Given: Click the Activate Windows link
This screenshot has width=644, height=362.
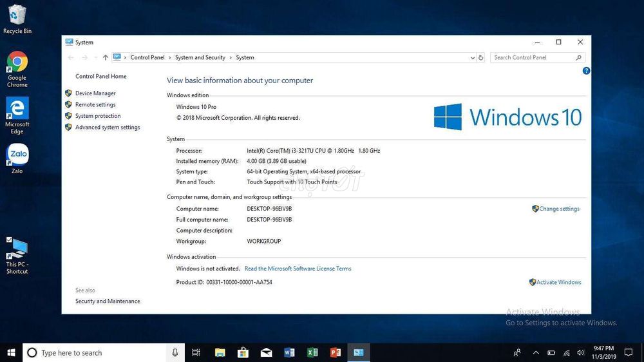Looking at the screenshot, I should pos(558,282).
